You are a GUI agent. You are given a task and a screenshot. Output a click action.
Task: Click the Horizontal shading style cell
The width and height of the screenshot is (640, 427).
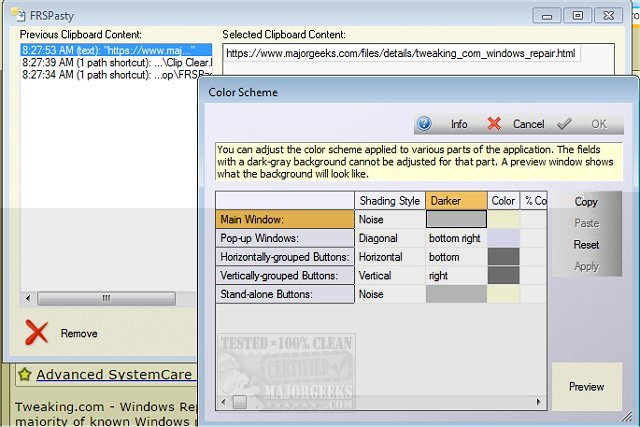pos(390,257)
